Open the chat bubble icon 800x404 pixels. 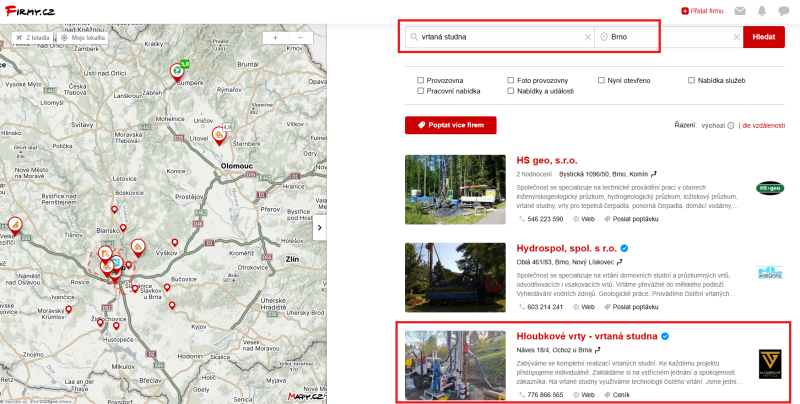(784, 11)
